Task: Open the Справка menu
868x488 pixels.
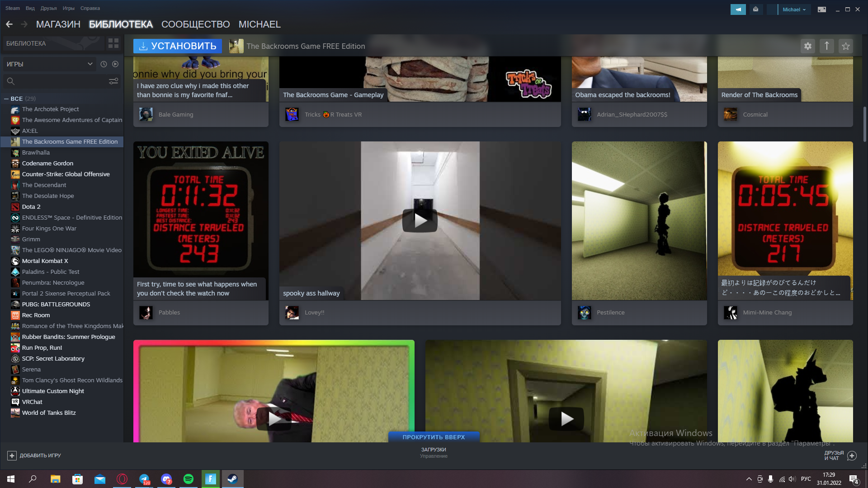Action: point(90,8)
